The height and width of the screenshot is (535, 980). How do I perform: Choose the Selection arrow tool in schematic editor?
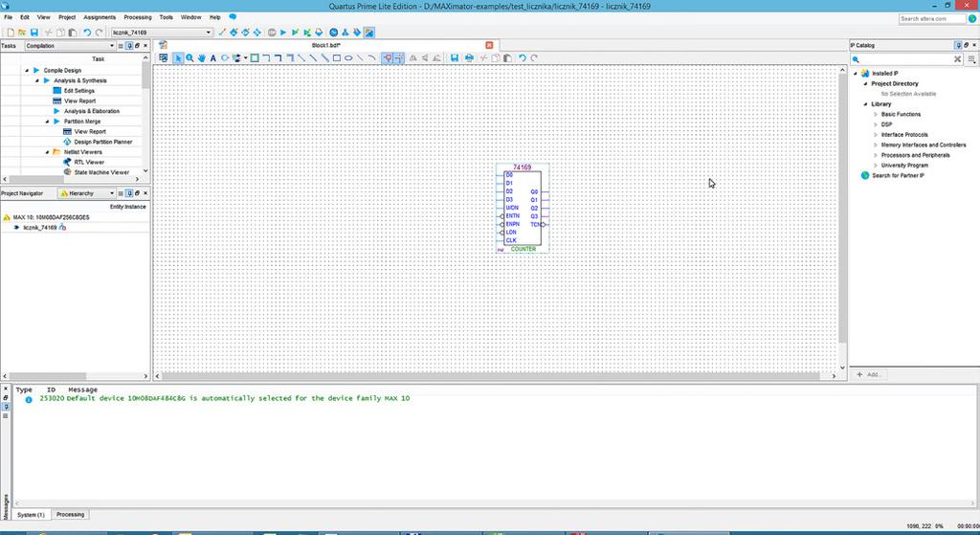pyautogui.click(x=178, y=58)
